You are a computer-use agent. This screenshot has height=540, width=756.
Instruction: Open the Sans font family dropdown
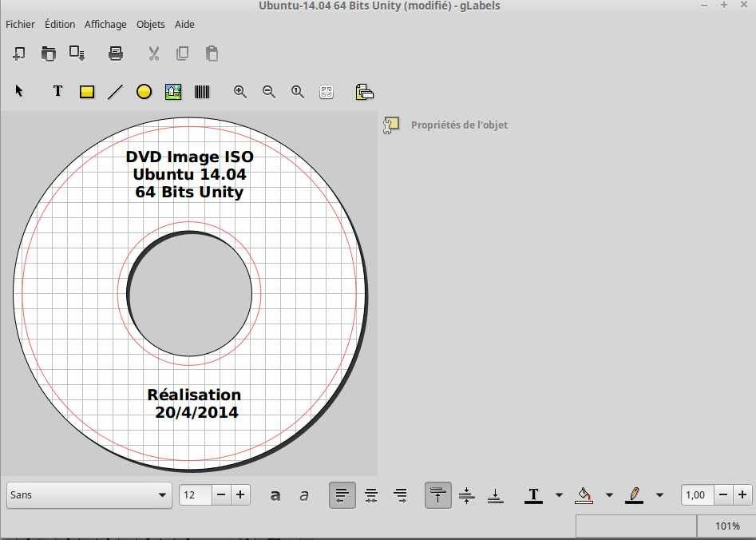(89, 495)
